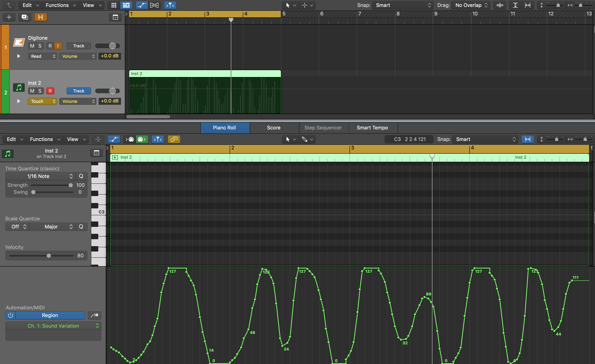
Task: Click the Track button on Digitone
Action: coord(79,46)
